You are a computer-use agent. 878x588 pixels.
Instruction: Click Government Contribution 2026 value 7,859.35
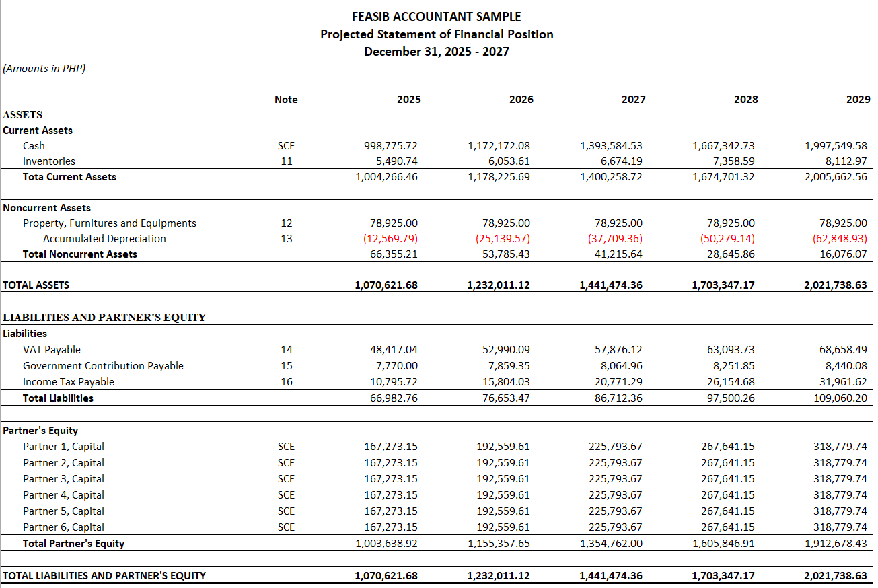509,365
